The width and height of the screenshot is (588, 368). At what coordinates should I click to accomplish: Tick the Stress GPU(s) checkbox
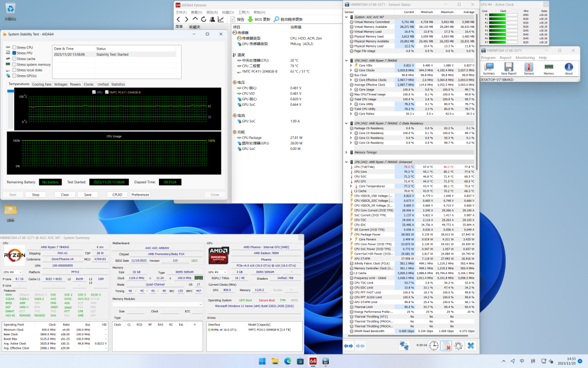pos(14,76)
